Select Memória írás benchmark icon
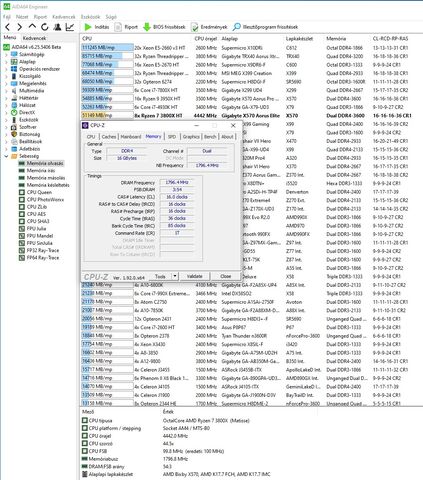This screenshot has width=423, height=480. point(22,170)
